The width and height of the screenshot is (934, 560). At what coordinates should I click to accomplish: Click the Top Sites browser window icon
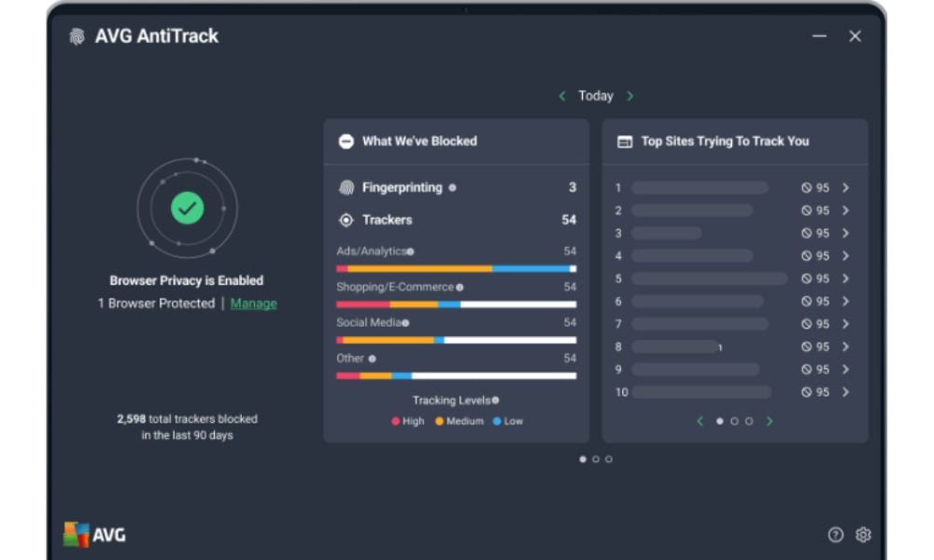click(x=624, y=142)
